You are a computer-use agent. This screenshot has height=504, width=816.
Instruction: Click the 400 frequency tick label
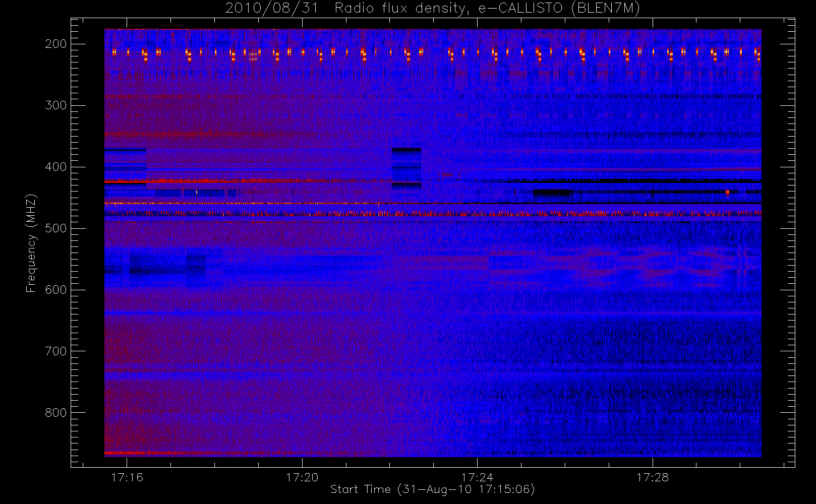point(56,167)
